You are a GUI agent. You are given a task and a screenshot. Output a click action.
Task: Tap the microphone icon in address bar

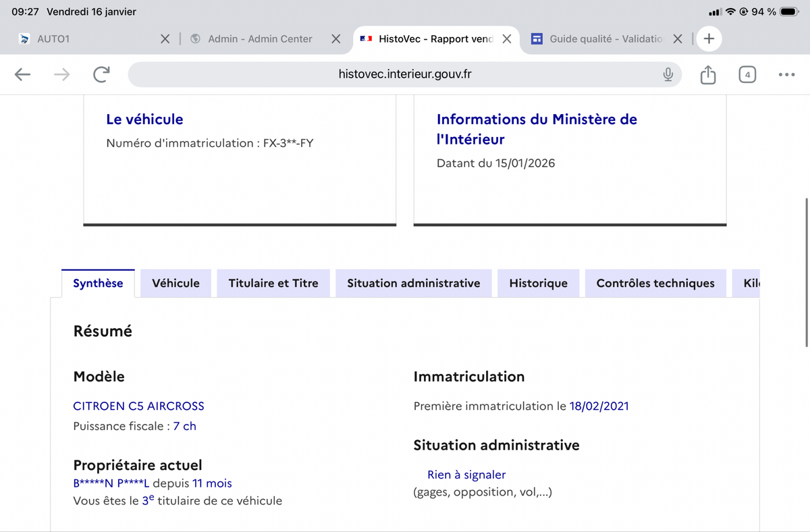click(x=668, y=74)
